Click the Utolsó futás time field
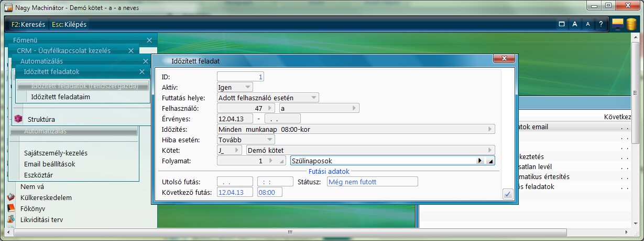This screenshot has height=241, width=644. (x=275, y=181)
